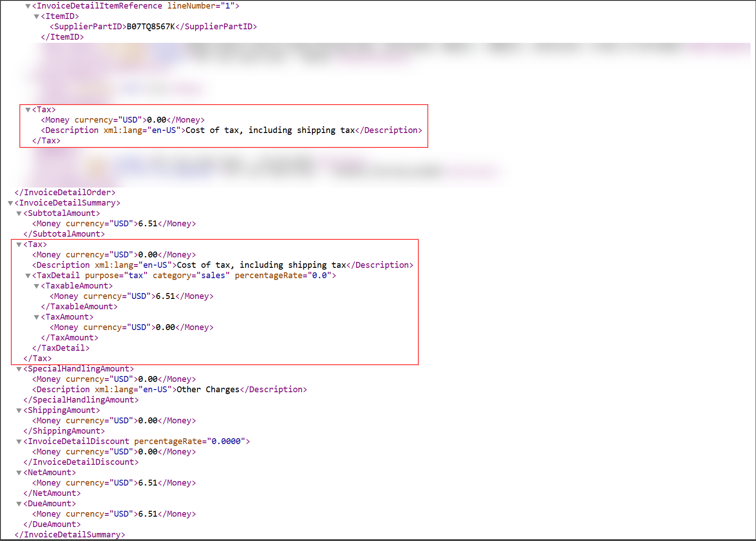Collapse the first Tax node in InvoiceDetailOrder
The height and width of the screenshot is (541, 756).
tap(28, 110)
